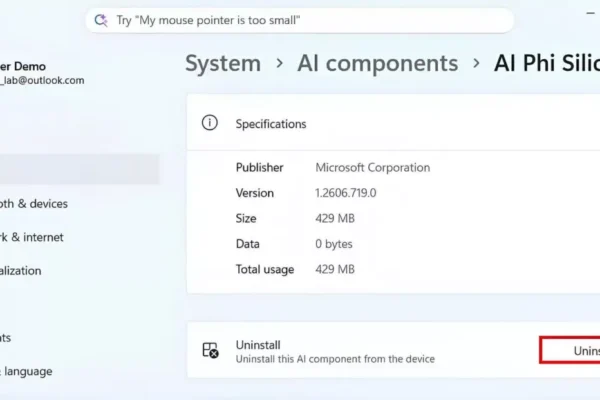This screenshot has height=400, width=600.
Task: Open Accounts sidebar item
Action: pyautogui.click(x=5, y=338)
